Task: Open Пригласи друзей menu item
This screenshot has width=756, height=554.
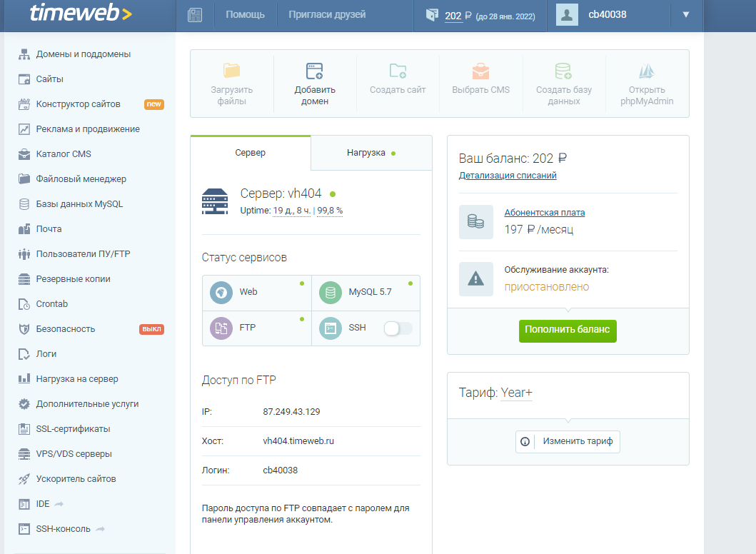Action: [x=327, y=15]
